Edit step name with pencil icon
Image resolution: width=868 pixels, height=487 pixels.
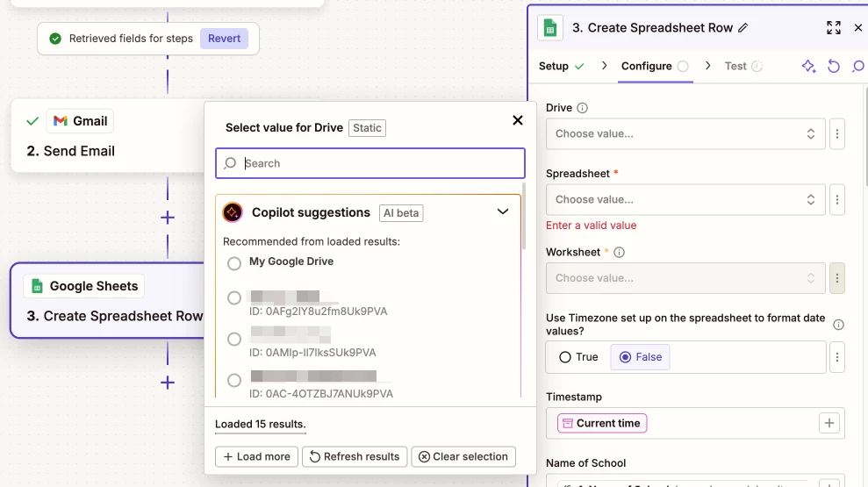point(742,28)
